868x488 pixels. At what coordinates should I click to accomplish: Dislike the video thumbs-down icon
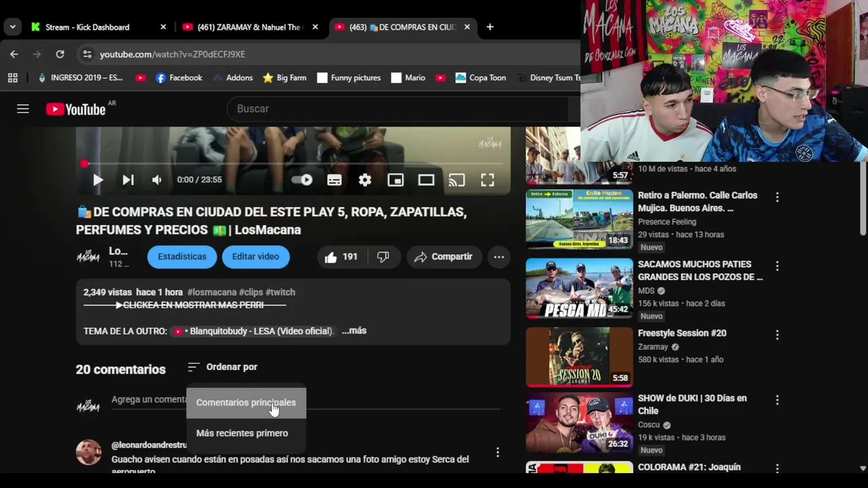(382, 257)
